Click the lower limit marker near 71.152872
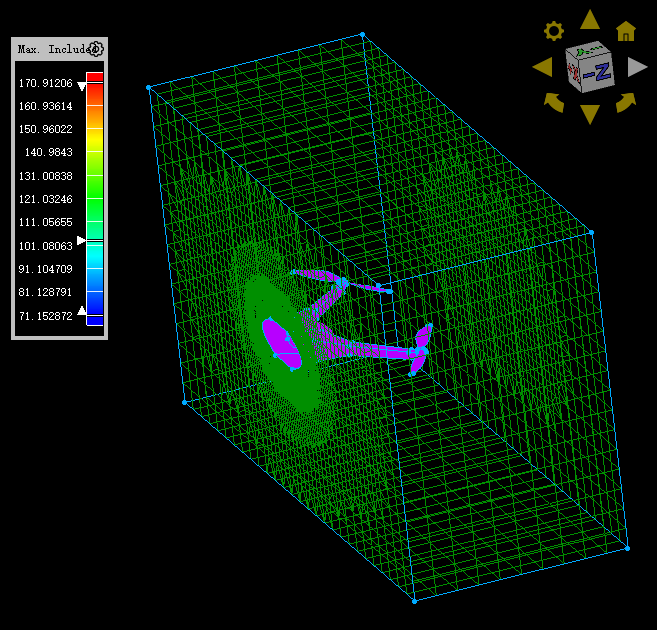This screenshot has width=657, height=630. coord(82,310)
